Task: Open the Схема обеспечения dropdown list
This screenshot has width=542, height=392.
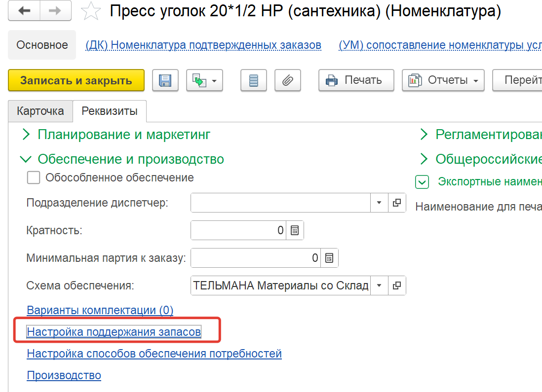Action: click(x=379, y=285)
